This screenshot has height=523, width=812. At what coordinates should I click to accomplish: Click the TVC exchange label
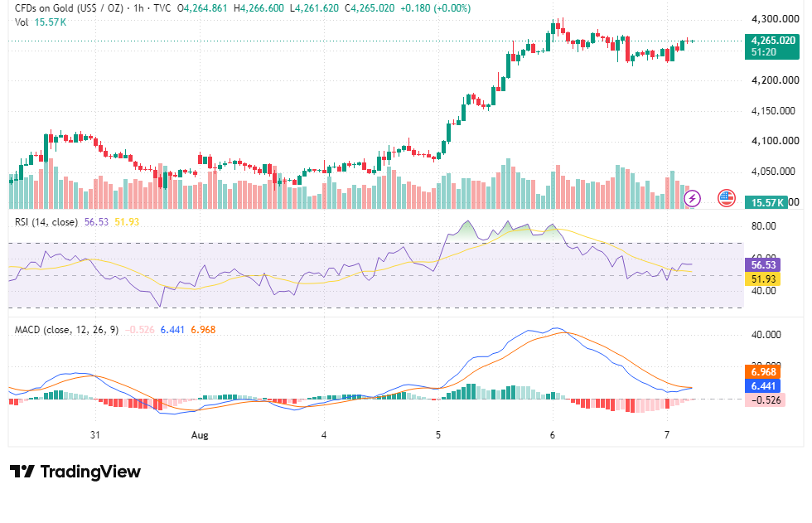coord(162,8)
